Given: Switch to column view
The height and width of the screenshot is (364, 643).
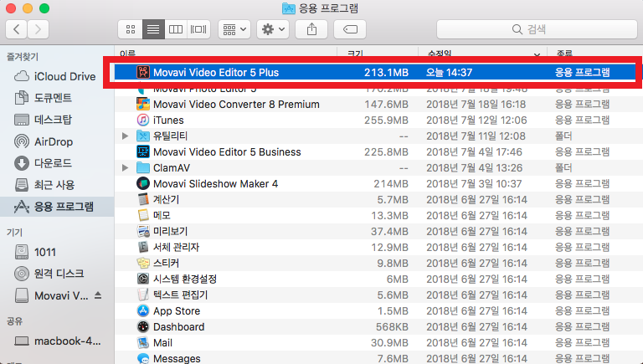Looking at the screenshot, I should (x=176, y=29).
